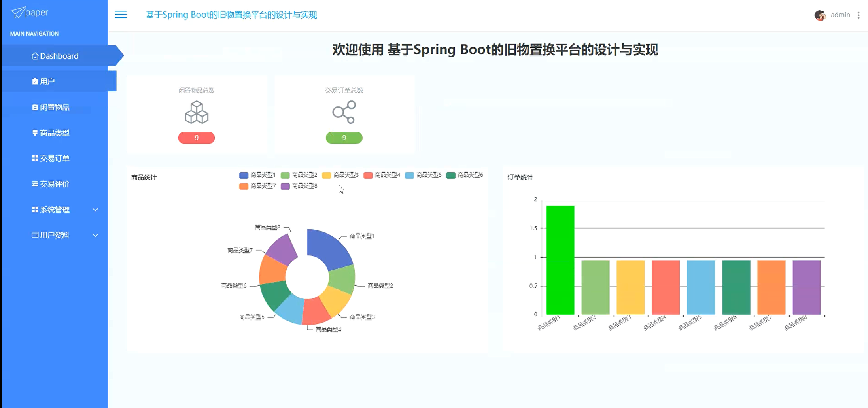Click the cubes icon under 闲置物品总数
Screen dimensions: 868x408
click(x=197, y=112)
